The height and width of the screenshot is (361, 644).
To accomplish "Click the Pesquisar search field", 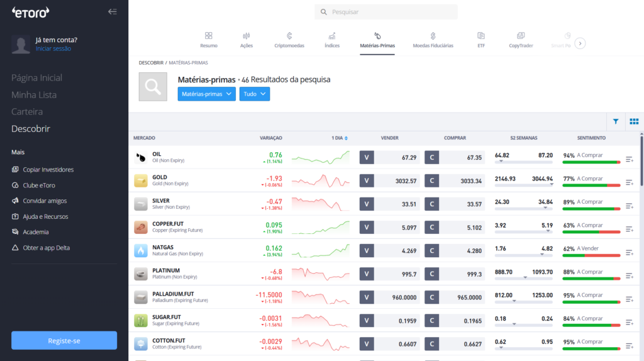I will (386, 12).
